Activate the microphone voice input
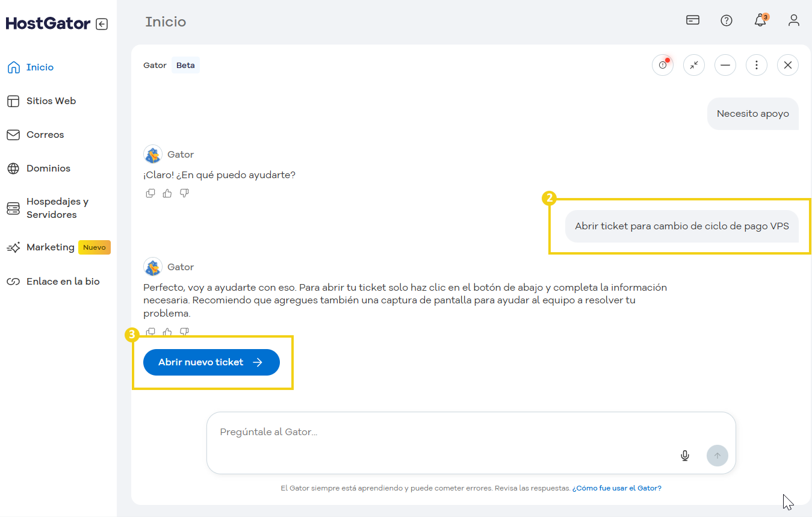The height and width of the screenshot is (517, 812). 684,456
